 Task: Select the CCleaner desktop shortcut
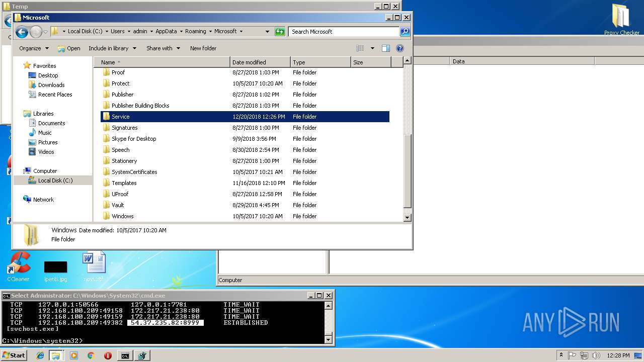(x=18, y=266)
